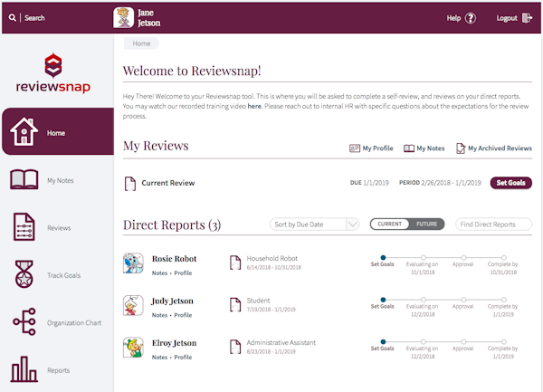Click the Student review document icon
The width and height of the screenshot is (543, 392).
point(235,305)
